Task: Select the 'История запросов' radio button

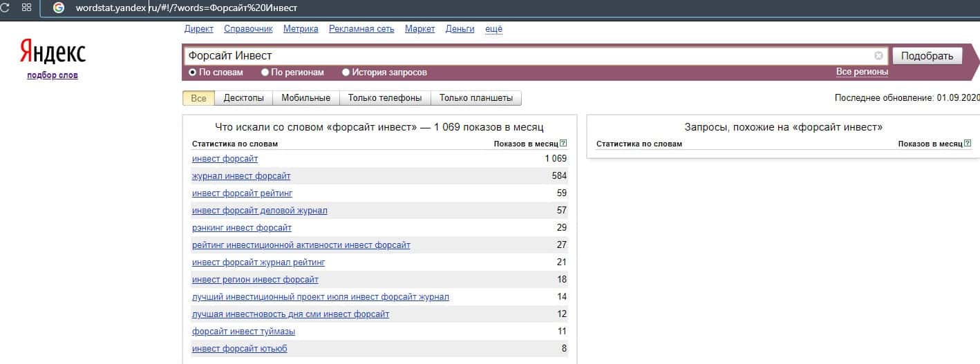Action: (x=346, y=72)
